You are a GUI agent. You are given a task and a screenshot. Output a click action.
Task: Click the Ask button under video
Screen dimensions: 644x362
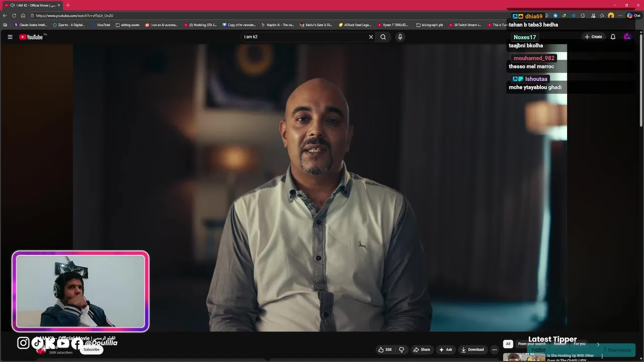445,349
